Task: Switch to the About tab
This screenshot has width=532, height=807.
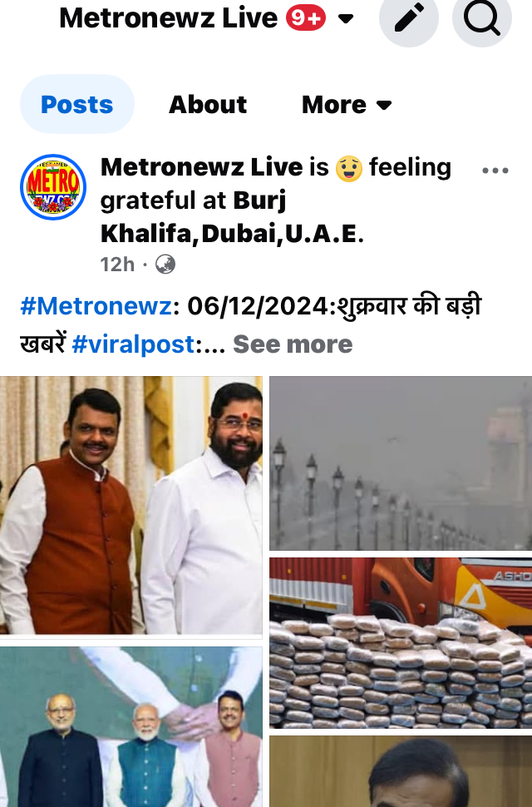Action: coord(208,105)
